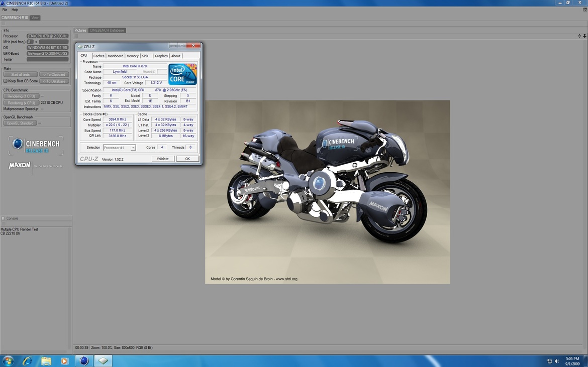Switch to CINEBENCH Database tab
Screen dimensions: 588x367
[107, 30]
